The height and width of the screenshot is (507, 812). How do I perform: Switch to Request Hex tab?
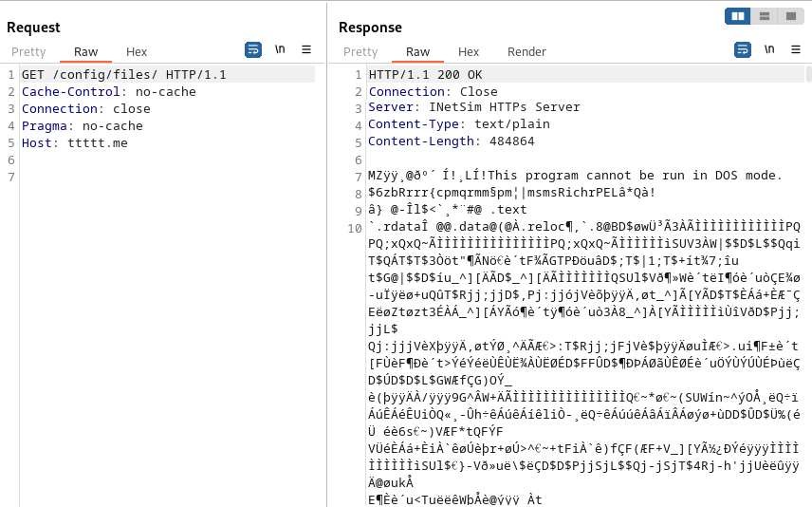[x=137, y=52]
